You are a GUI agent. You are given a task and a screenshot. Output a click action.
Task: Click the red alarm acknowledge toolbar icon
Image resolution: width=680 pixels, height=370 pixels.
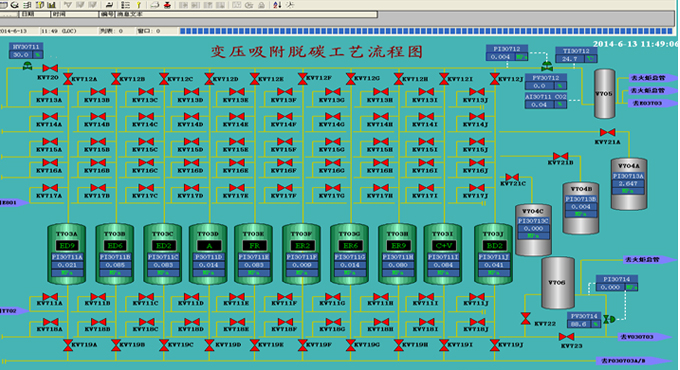167,5
